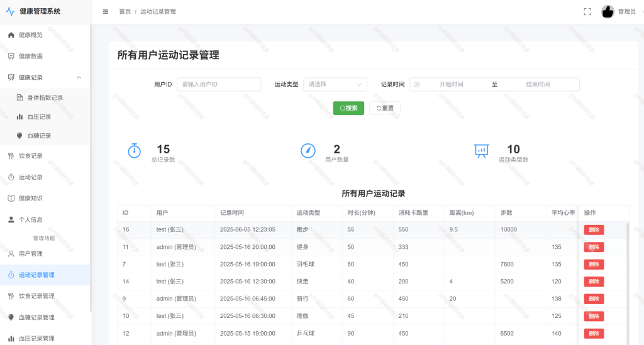Click the stopwatch icon for 总记录数

(135, 151)
